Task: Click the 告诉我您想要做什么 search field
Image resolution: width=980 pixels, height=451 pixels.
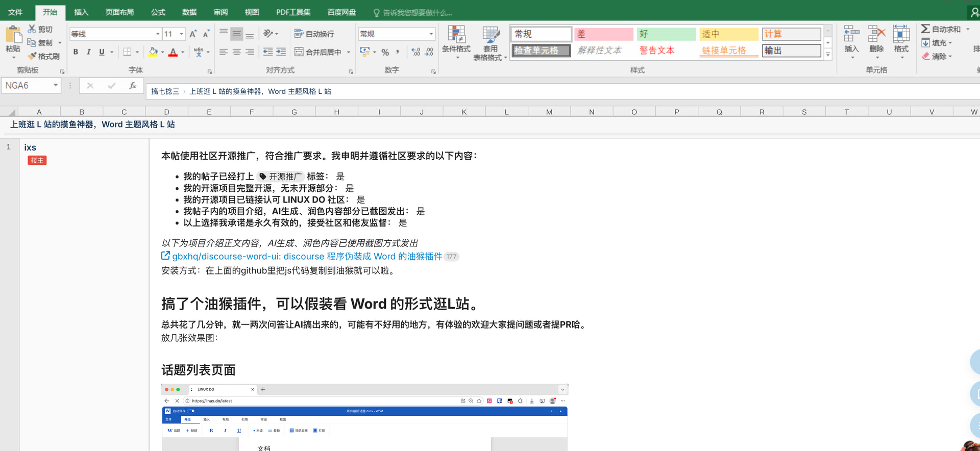Action: (x=412, y=12)
